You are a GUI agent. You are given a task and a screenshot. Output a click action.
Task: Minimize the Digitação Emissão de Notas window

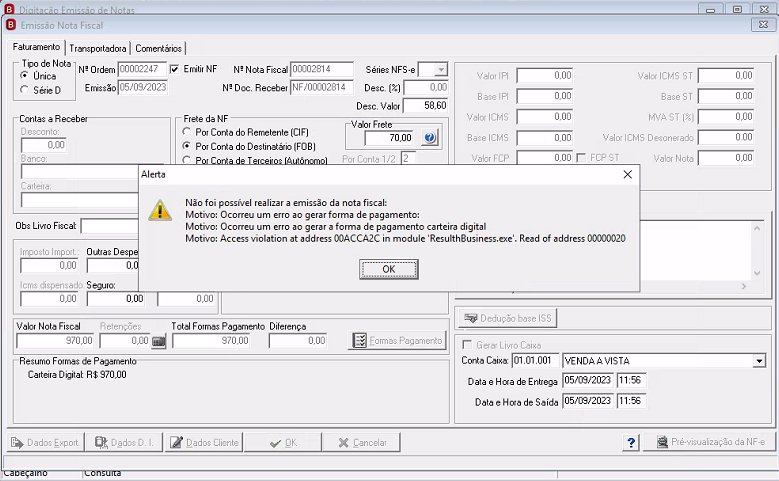tap(710, 9)
